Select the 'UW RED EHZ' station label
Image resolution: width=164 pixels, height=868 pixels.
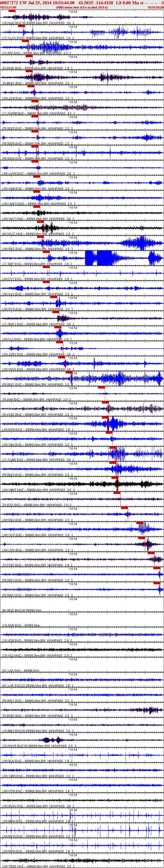tap(12, 249)
